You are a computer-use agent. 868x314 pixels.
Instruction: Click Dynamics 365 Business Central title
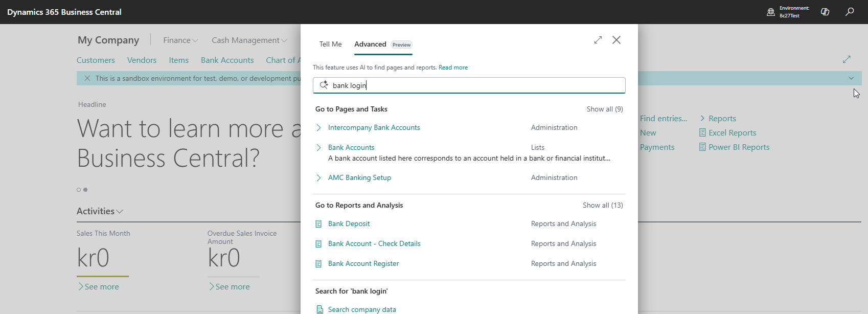pos(64,12)
